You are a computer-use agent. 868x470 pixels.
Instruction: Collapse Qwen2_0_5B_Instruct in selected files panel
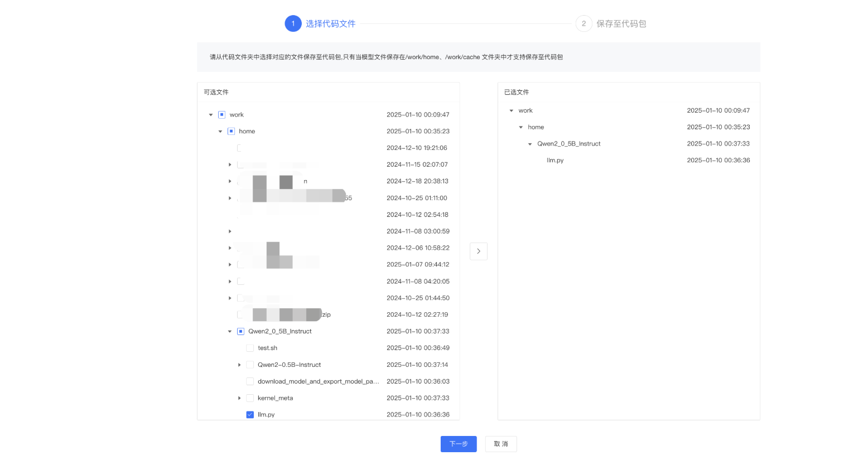tap(530, 144)
